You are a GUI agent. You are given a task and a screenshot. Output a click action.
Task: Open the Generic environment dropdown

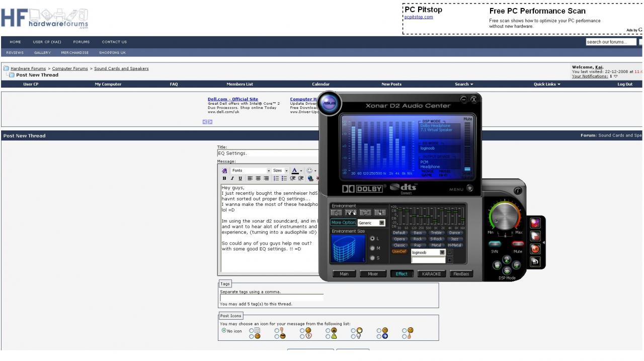click(371, 223)
